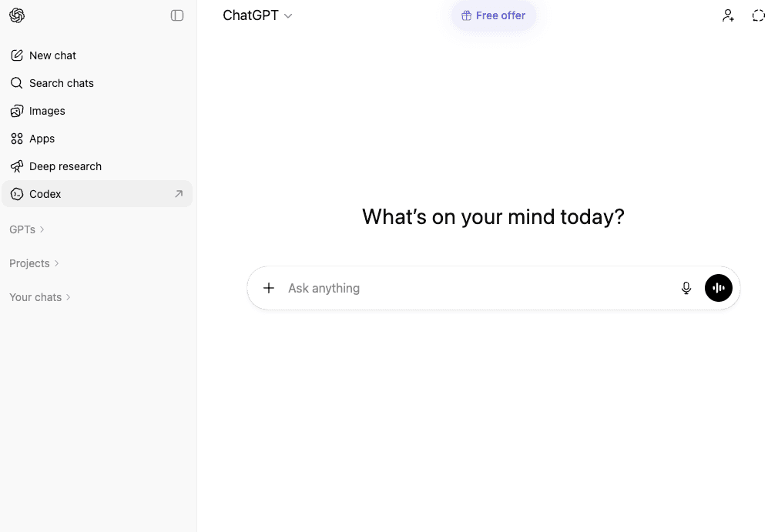Click the microphone dictation icon
This screenshot has width=778, height=532.
[x=686, y=288]
